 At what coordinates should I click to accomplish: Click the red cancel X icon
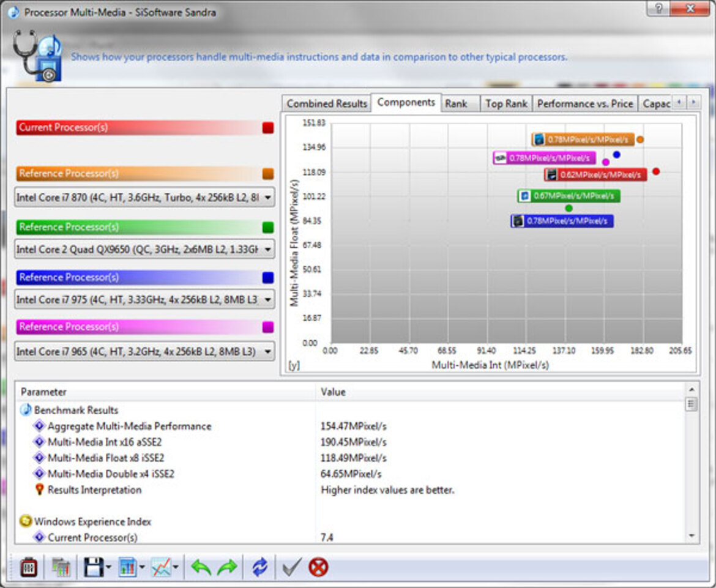(318, 567)
